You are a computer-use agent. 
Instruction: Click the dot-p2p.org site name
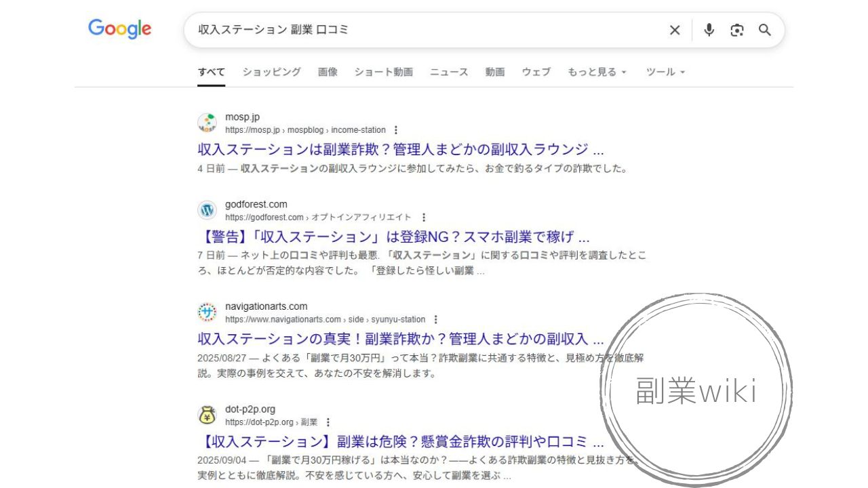pos(250,409)
